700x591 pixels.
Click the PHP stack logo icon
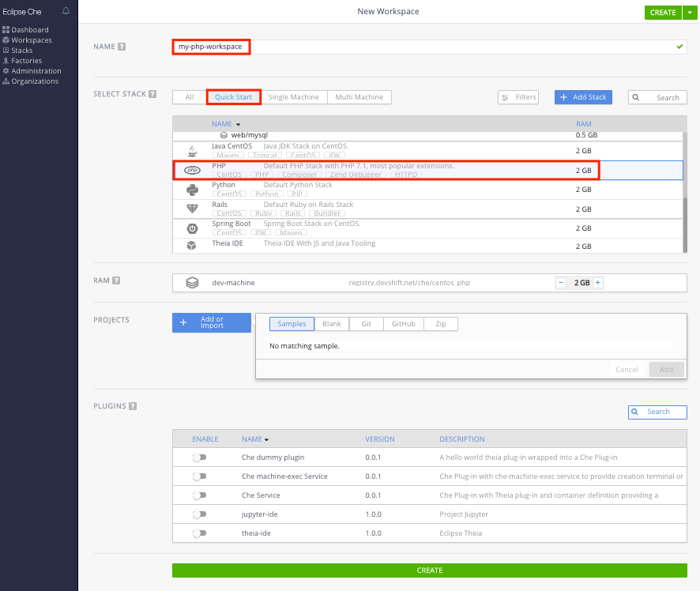pos(193,170)
